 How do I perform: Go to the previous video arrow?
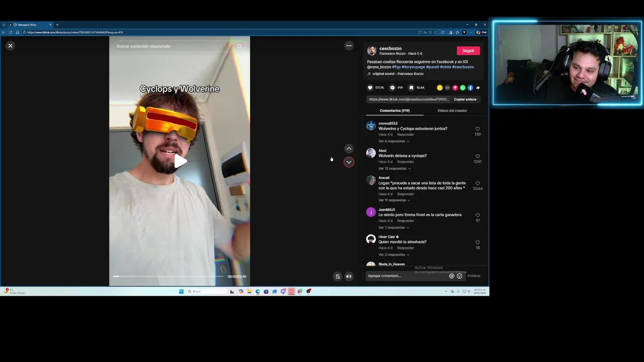coord(349,149)
